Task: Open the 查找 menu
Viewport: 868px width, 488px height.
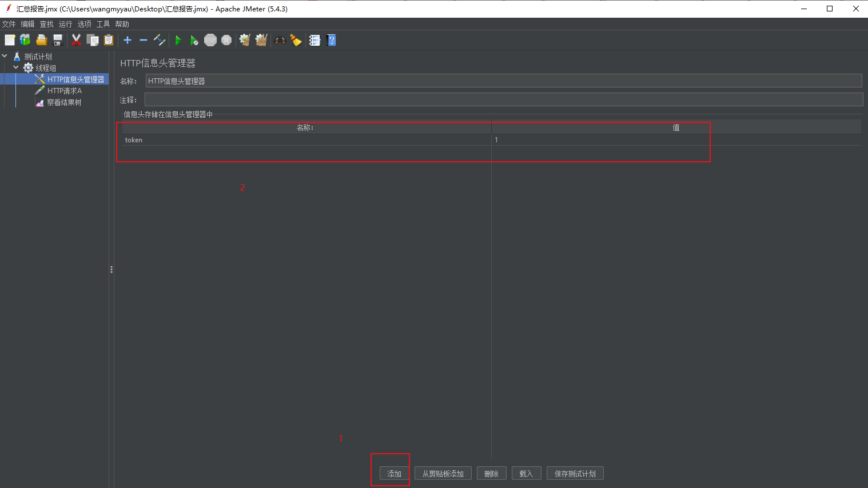Action: [46, 24]
